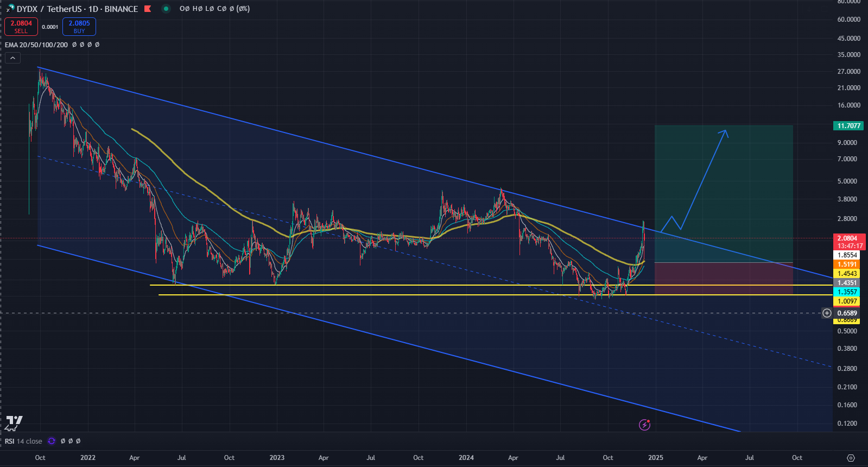Screen dimensions: 868x467
Task: Click the blue 2.0805 BUY button
Action: pyautogui.click(x=79, y=27)
